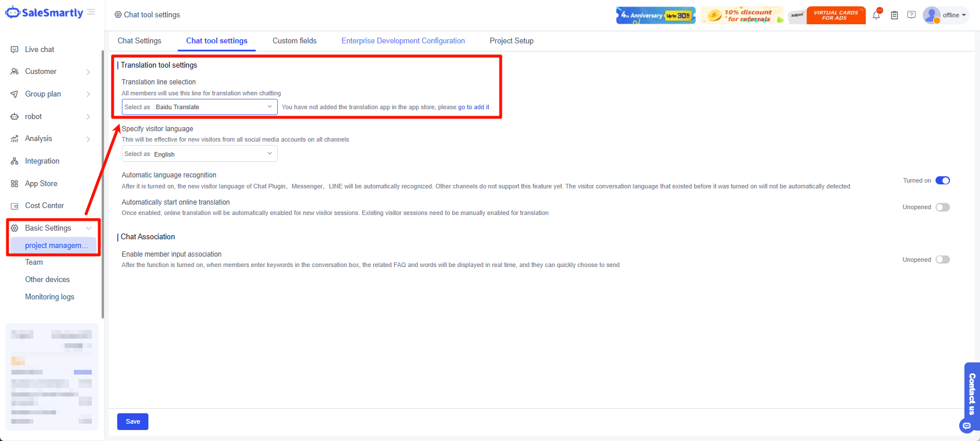Open the Baidu Translate line dropdown
This screenshot has height=441, width=980.
[200, 107]
